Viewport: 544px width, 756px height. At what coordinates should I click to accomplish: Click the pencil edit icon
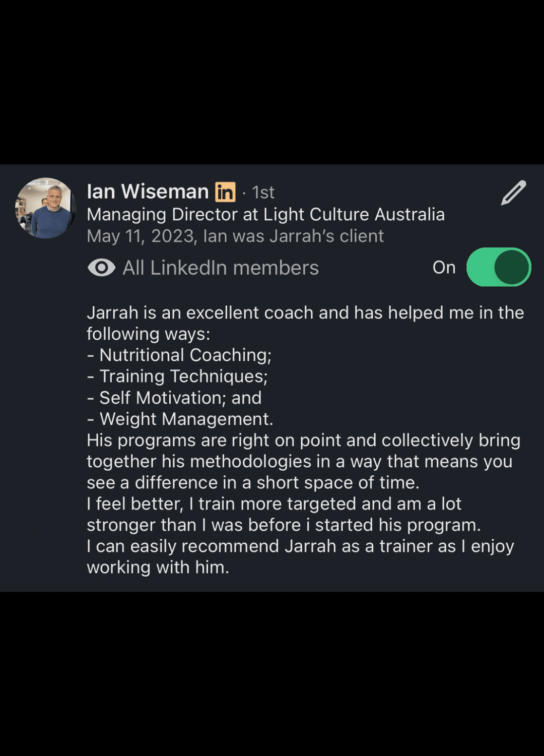513,193
